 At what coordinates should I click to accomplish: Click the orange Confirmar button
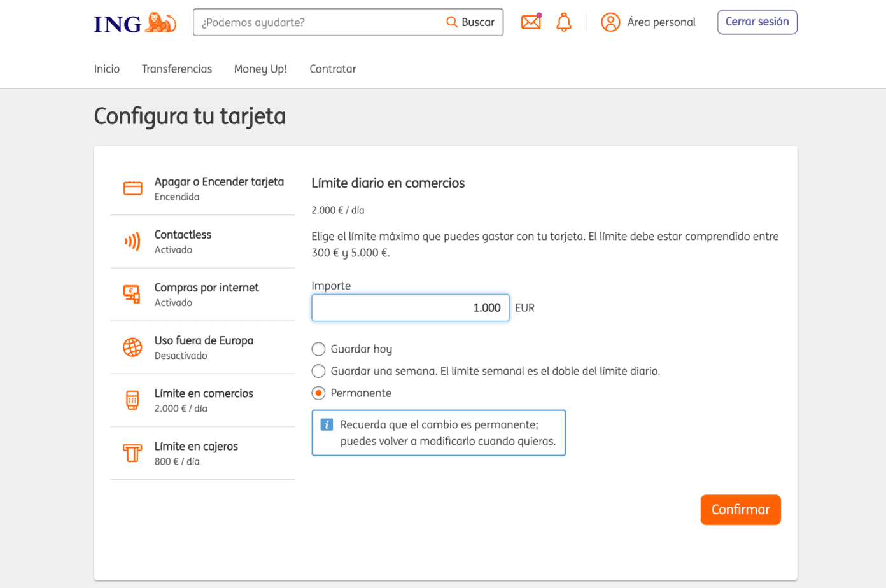(x=741, y=510)
